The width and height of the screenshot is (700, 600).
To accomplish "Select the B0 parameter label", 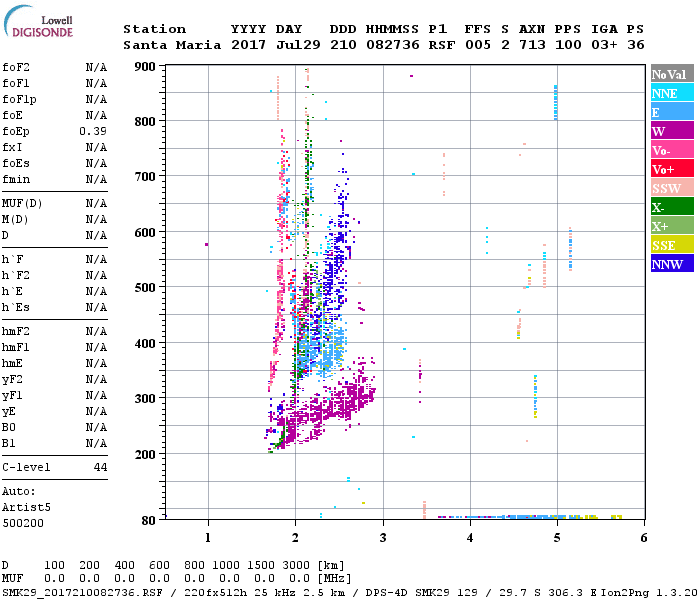I will point(8,428).
